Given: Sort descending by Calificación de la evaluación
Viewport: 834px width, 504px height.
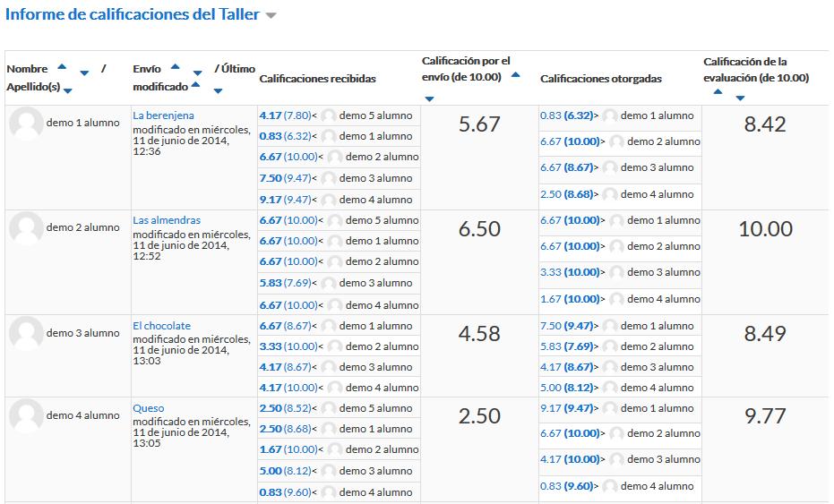Looking at the screenshot, I should tap(740, 98).
